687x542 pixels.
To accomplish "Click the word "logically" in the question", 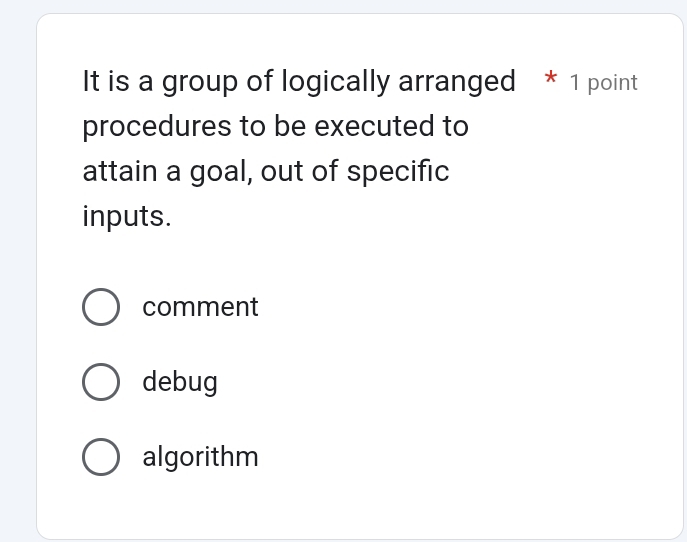I will (x=335, y=81).
